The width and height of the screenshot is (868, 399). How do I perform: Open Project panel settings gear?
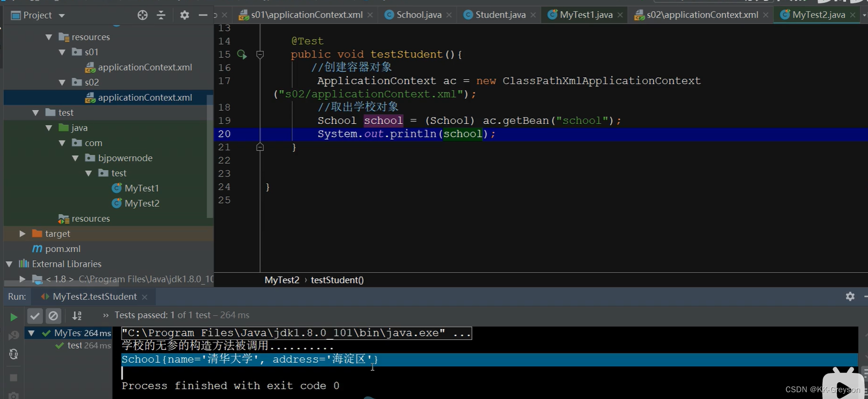[184, 15]
